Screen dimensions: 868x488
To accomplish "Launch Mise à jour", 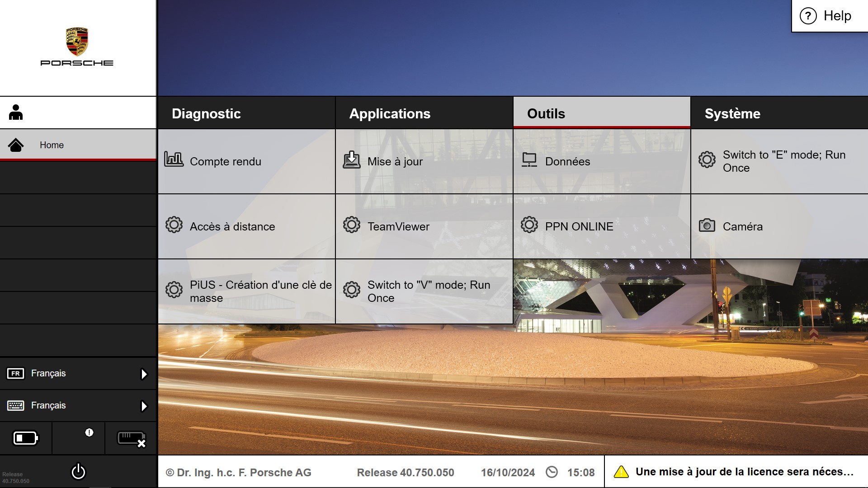I will click(424, 161).
